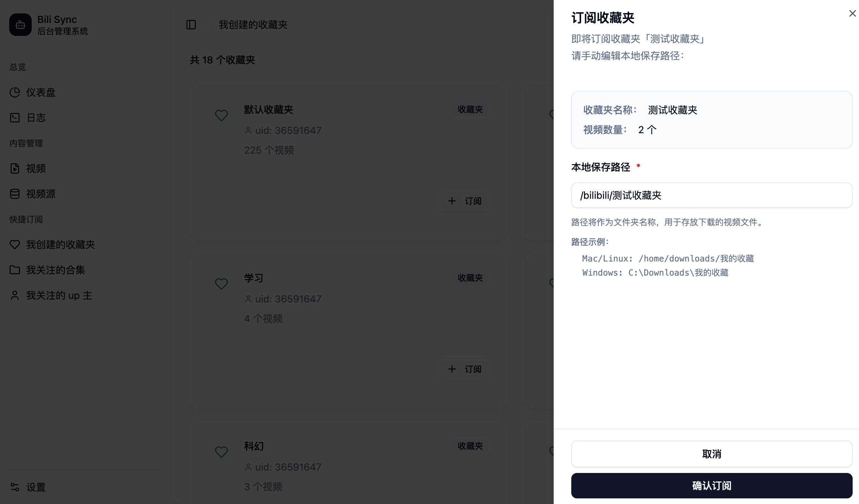Cancel the subscription with 取消 button
Viewport: 859px width, 504px height.
point(712,454)
